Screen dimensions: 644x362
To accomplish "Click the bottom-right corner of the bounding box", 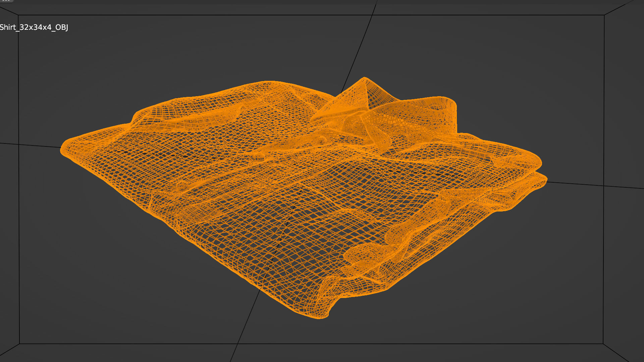I will (x=603, y=344).
